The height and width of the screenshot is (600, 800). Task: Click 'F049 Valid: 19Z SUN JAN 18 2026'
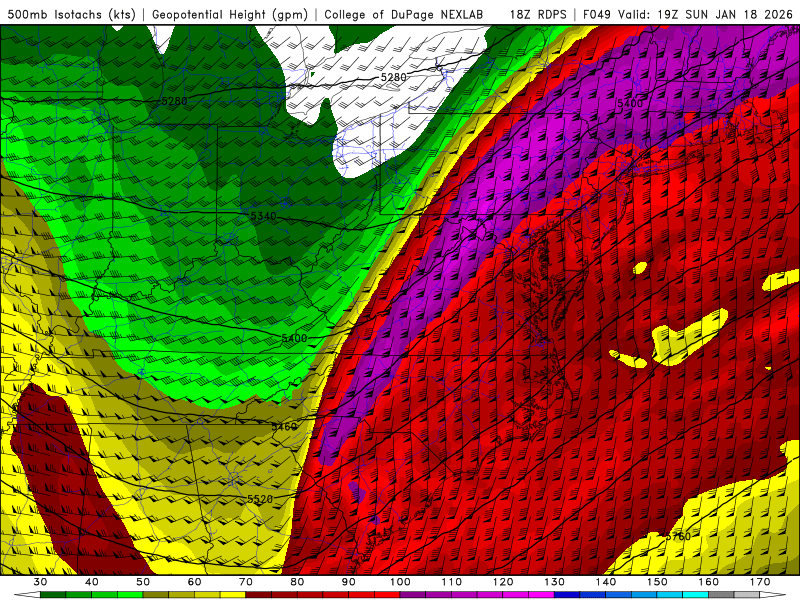click(687, 14)
